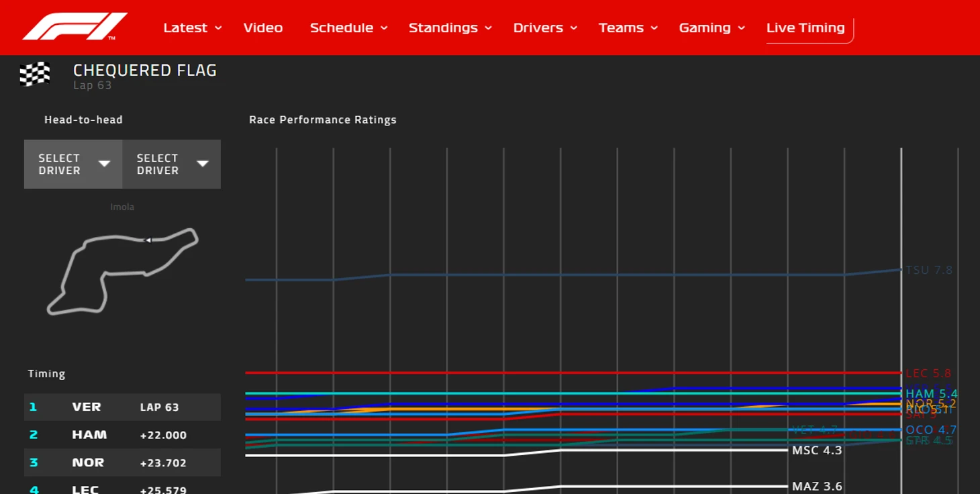The height and width of the screenshot is (494, 980).
Task: Click the TSU 7.8 chart label
Action: pos(929,270)
